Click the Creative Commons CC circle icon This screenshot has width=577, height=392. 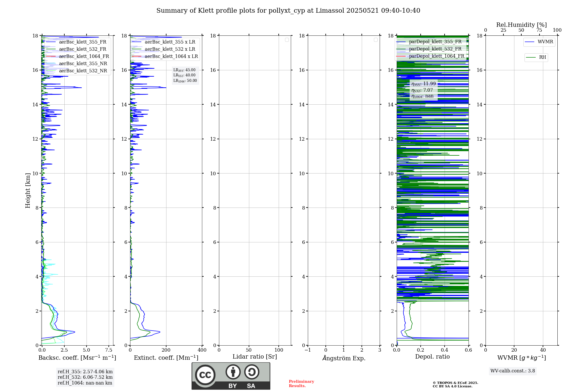point(205,375)
